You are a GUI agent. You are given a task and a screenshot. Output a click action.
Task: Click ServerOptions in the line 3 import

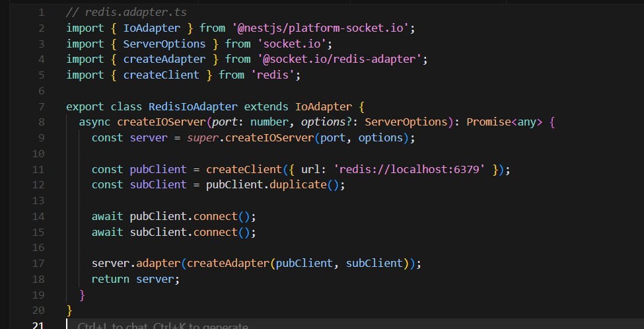pos(164,44)
